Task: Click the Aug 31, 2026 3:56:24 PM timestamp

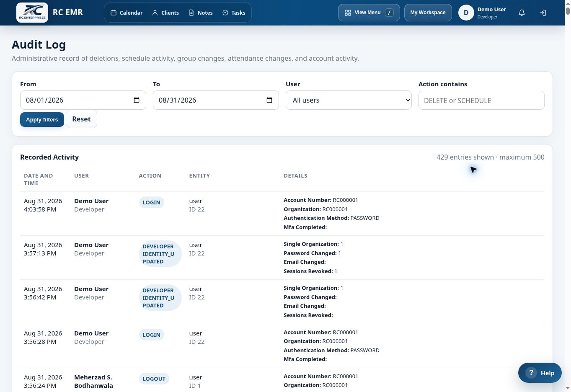Action: pos(43,382)
